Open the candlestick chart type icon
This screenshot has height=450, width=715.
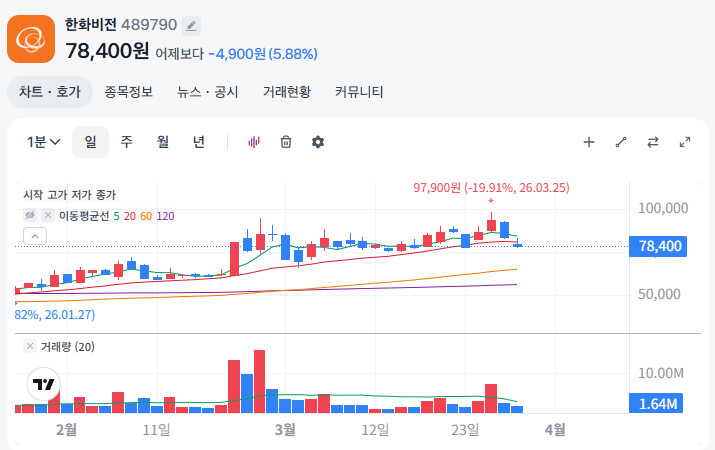[254, 142]
